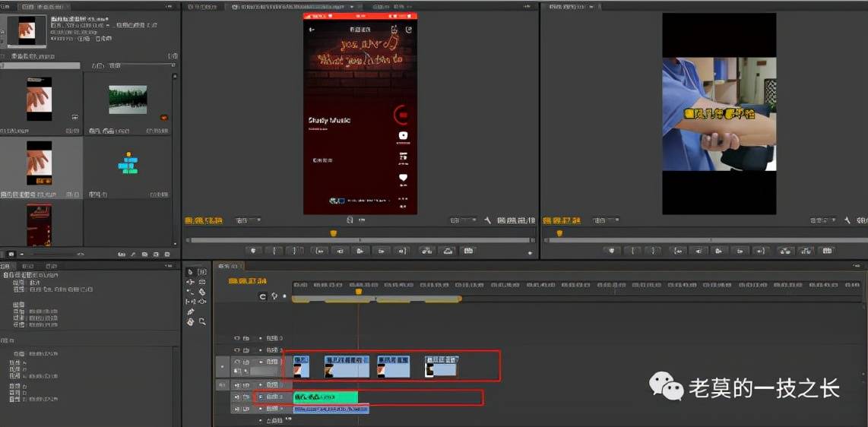Toggle the timeline Snap magnet icon

tap(263, 296)
